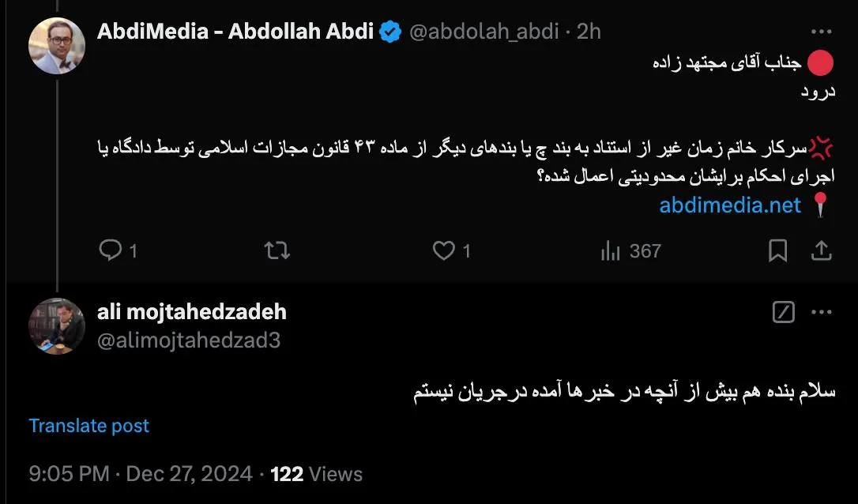The image size is (858, 504).
Task: Click the blue verified badge
Action: point(390,32)
